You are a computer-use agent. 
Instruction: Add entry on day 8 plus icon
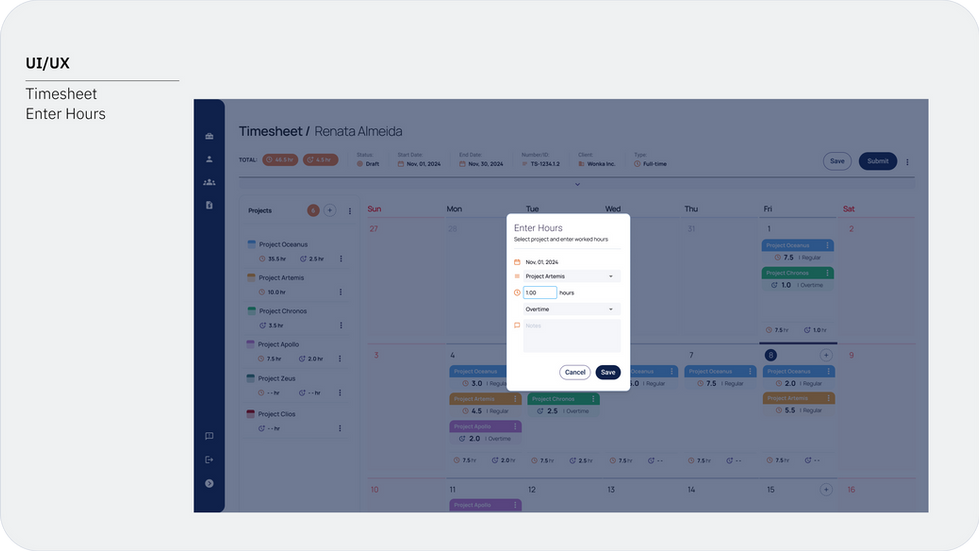tap(826, 355)
